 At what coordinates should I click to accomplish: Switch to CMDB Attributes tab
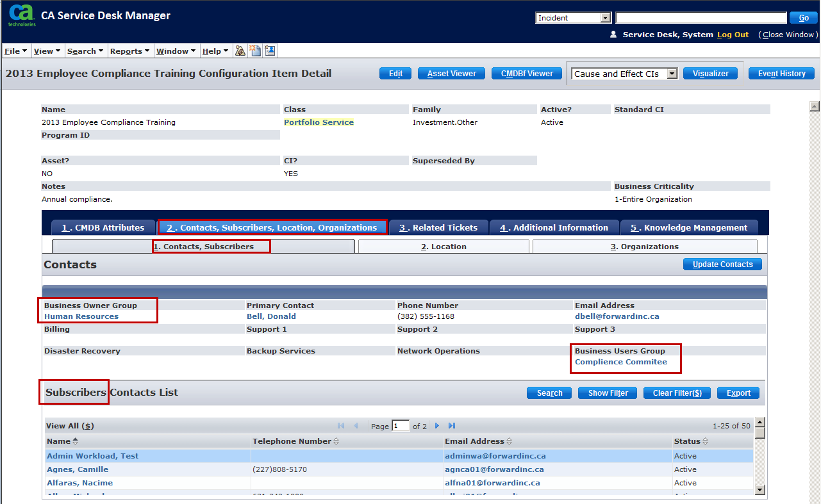[x=103, y=227]
